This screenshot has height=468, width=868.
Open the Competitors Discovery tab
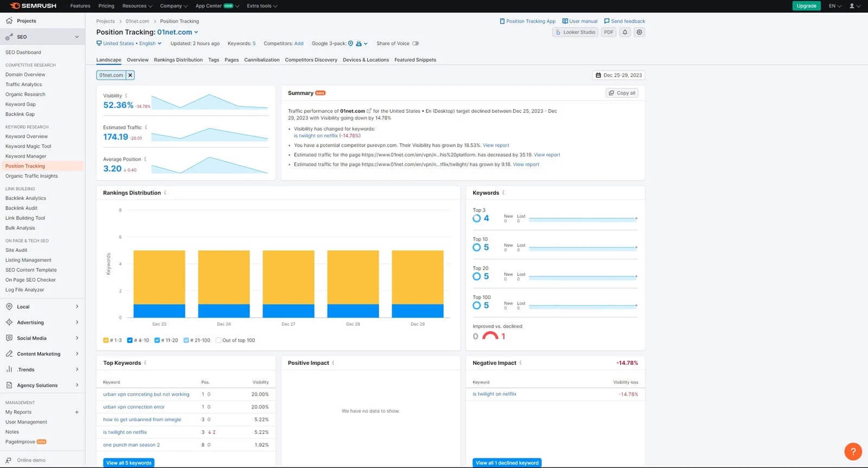(311, 60)
